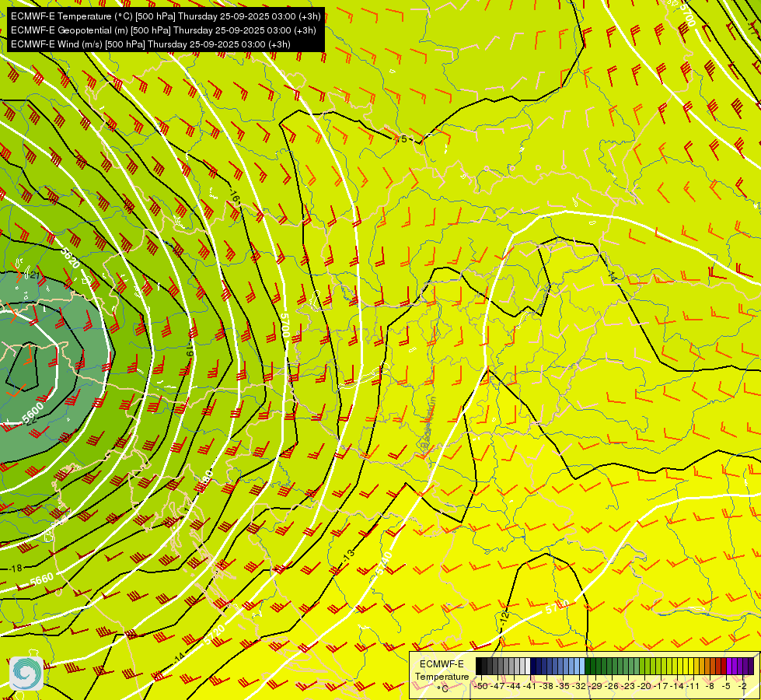Screen dimensions: 761x700
Task: Pick the lightest blue swatch above -32
Action: (582, 666)
